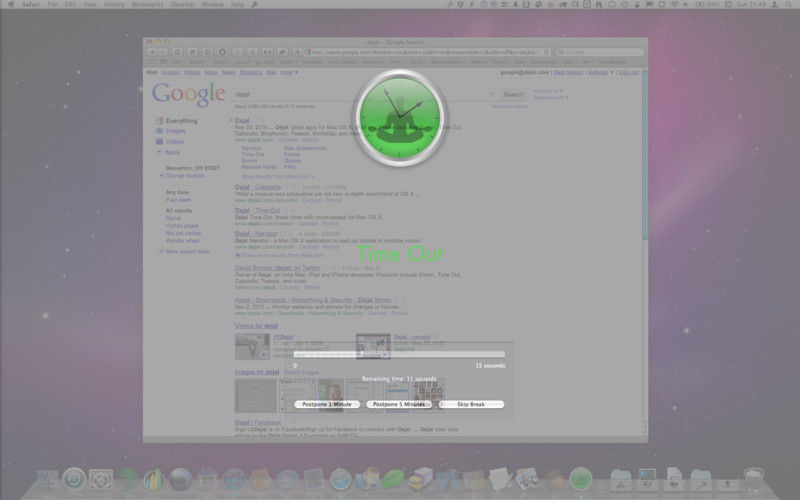Open the Maps link in Google top bar
The height and width of the screenshot is (500, 800).
211,72
